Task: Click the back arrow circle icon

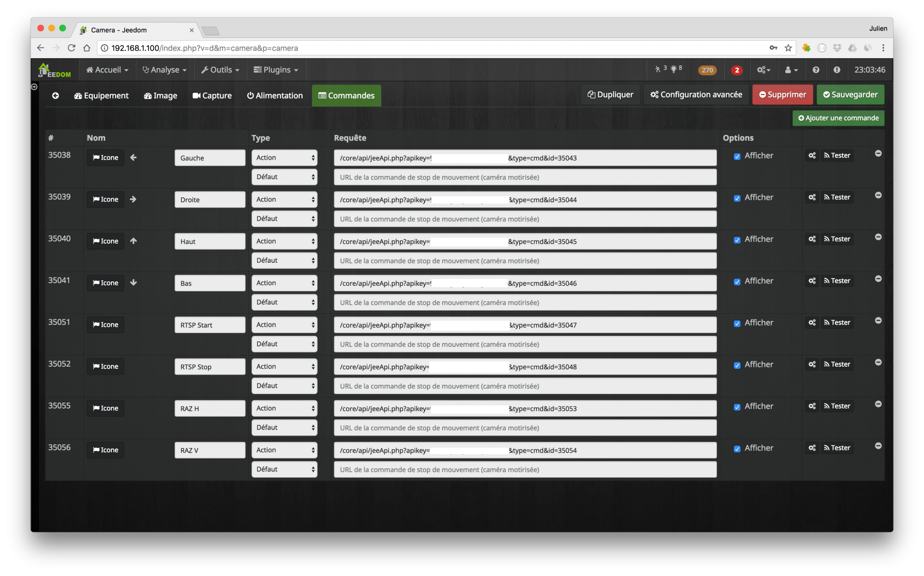Action: click(x=55, y=96)
